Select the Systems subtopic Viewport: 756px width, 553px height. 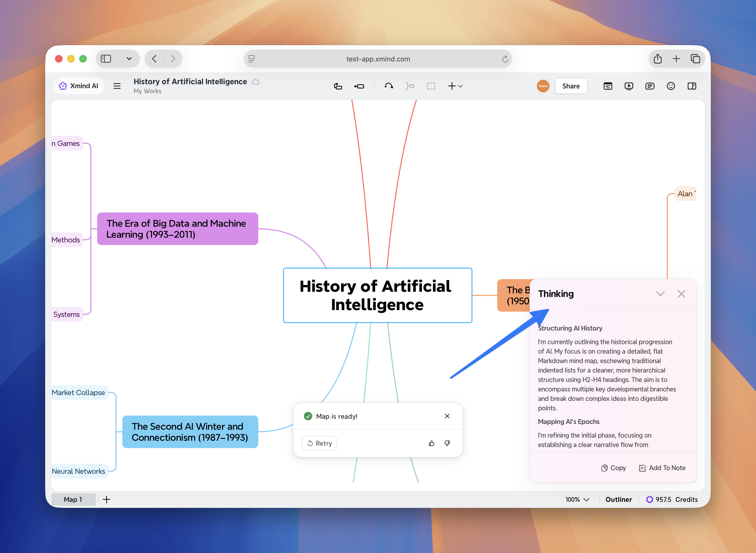pyautogui.click(x=67, y=314)
